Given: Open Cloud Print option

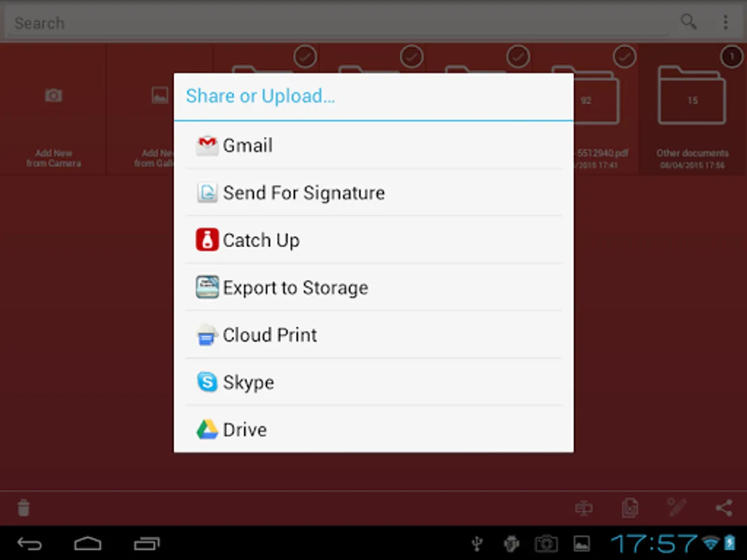Looking at the screenshot, I should click(374, 335).
